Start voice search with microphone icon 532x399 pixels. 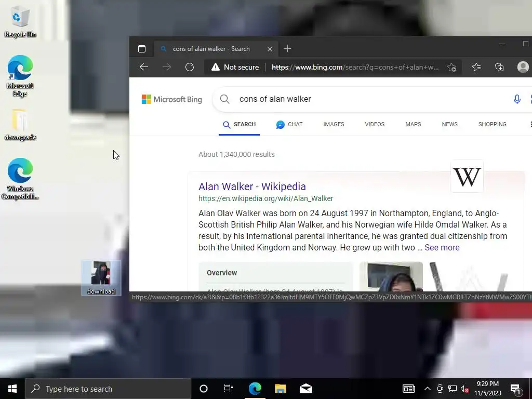pyautogui.click(x=517, y=99)
